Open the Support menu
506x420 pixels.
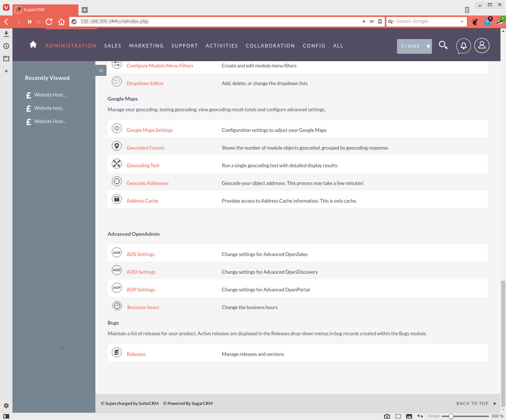point(185,46)
